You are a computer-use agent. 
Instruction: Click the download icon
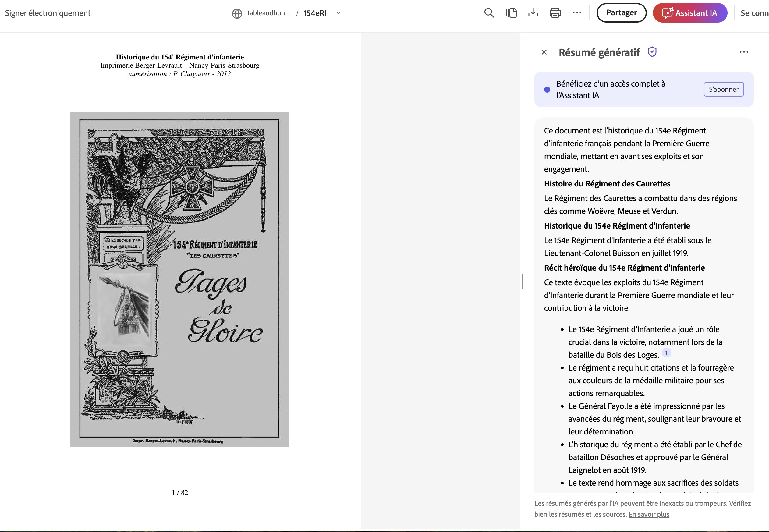click(x=533, y=13)
